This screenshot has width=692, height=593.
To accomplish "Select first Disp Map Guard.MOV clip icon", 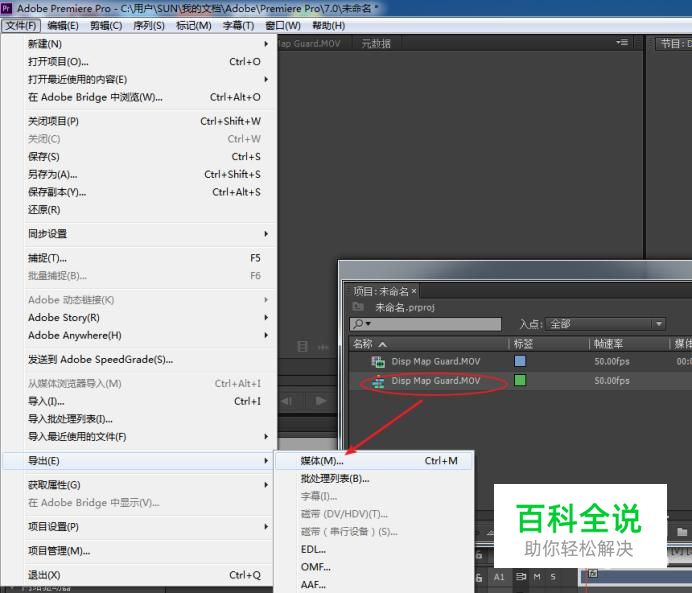I will pos(378,362).
